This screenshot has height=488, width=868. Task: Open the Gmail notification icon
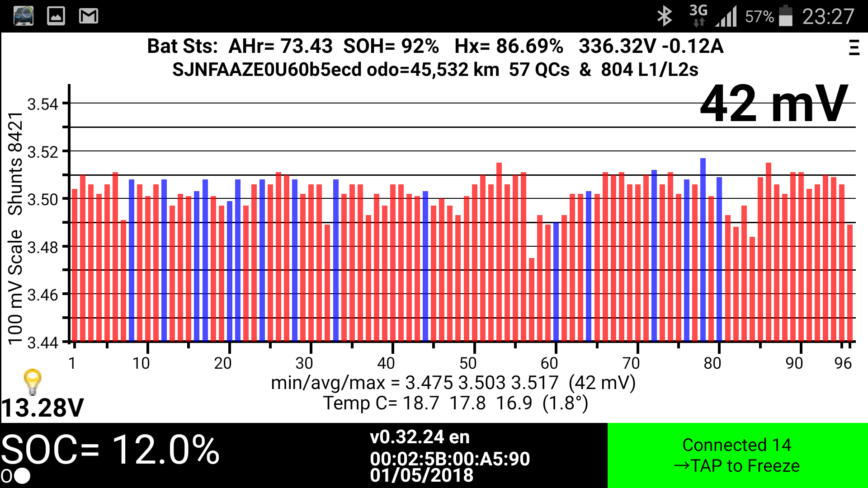[89, 16]
